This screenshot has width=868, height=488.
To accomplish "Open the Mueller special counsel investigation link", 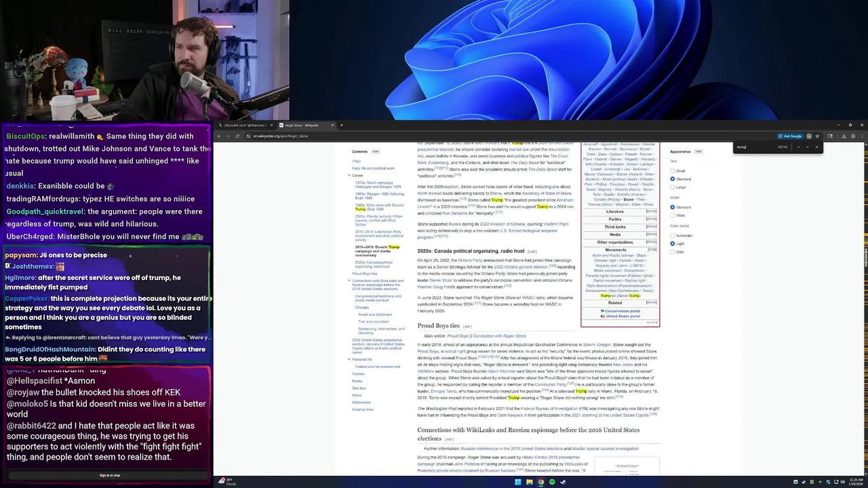I will pos(605,449).
